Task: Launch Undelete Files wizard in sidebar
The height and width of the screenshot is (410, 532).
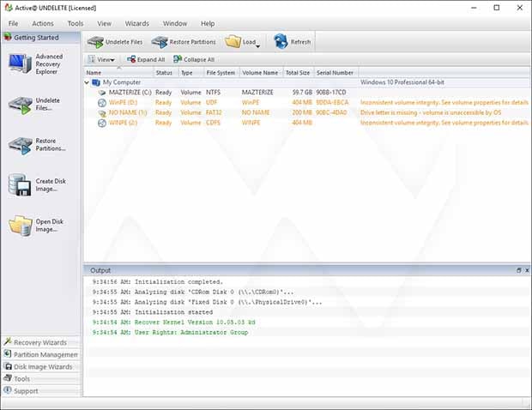Action: coord(34,105)
